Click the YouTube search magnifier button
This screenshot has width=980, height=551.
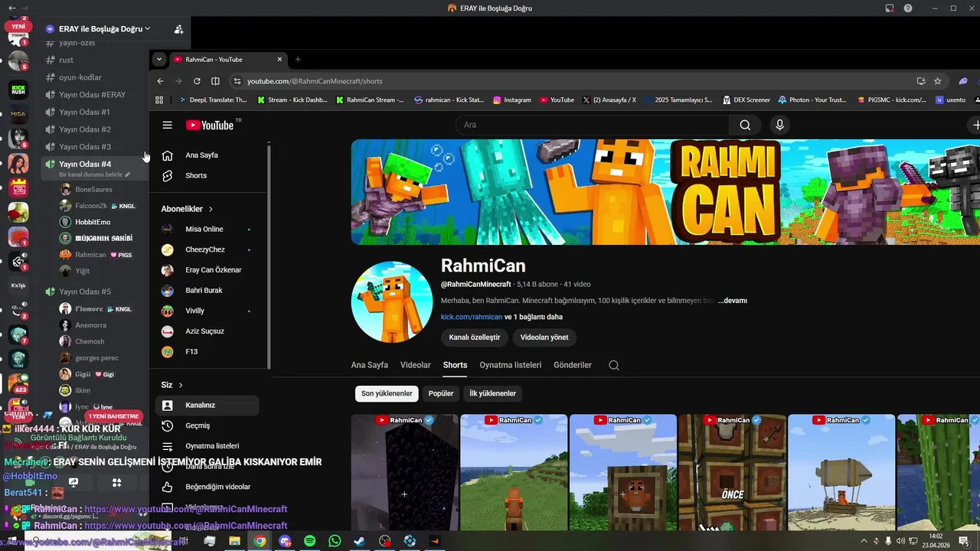tap(745, 125)
